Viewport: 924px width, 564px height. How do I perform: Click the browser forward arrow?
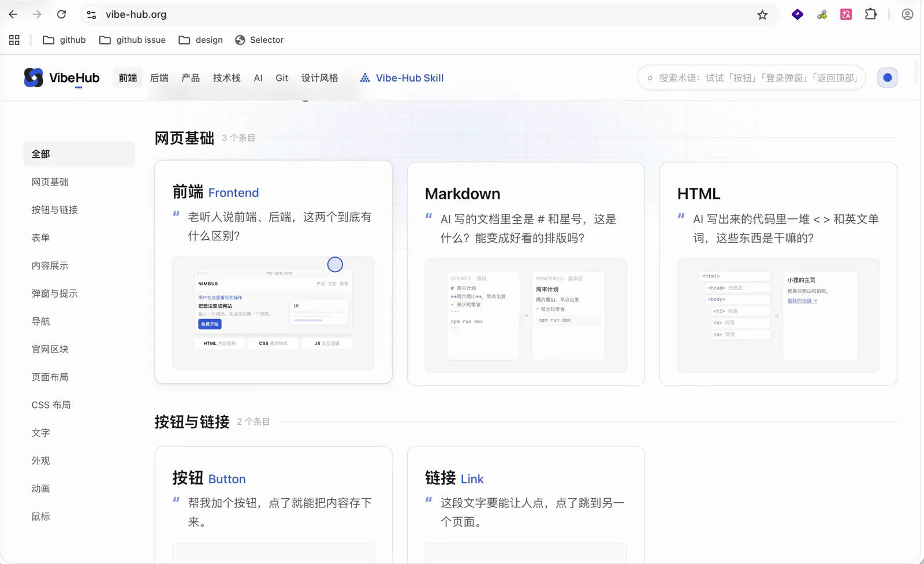37,14
